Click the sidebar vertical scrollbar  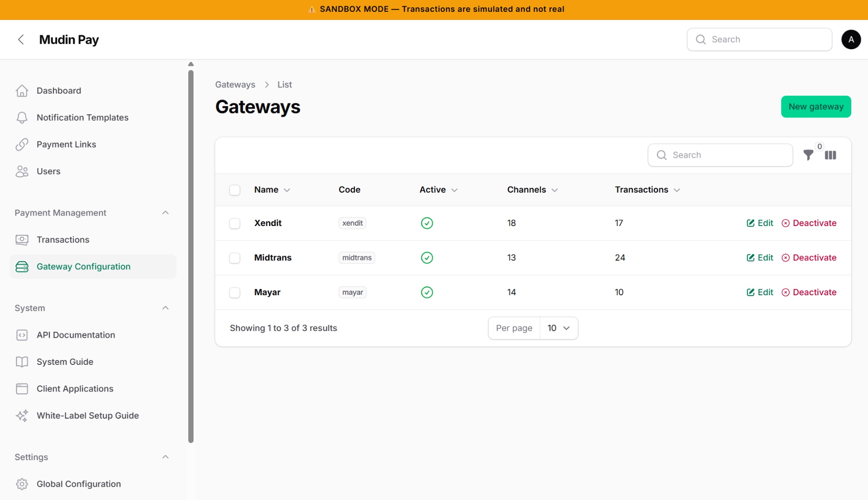tap(191, 256)
